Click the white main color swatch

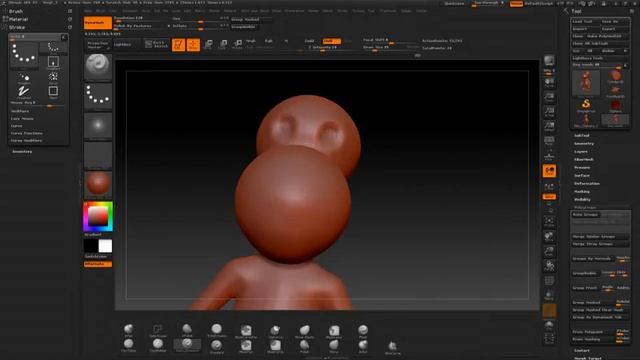pyautogui.click(x=105, y=246)
